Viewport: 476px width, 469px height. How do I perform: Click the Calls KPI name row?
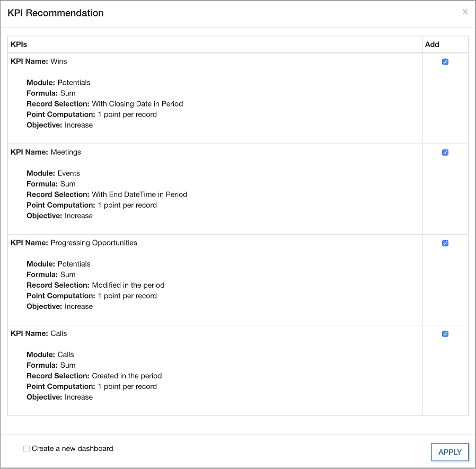59,333
